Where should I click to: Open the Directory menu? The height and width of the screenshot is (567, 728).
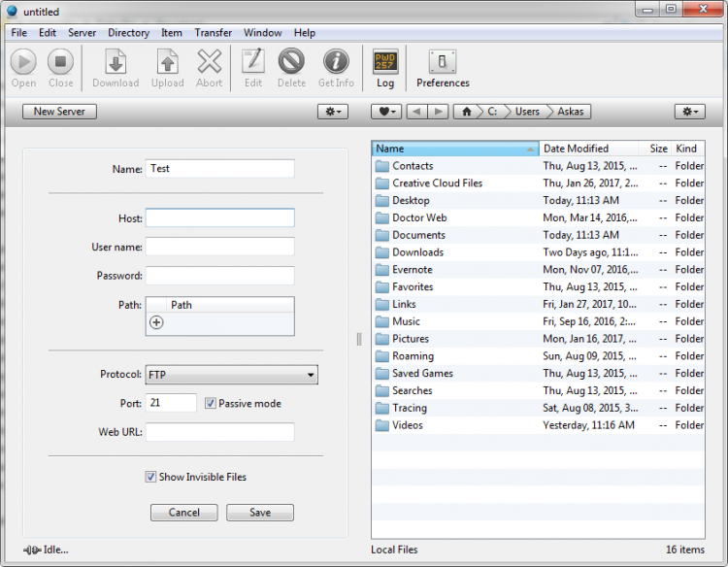pyautogui.click(x=128, y=33)
